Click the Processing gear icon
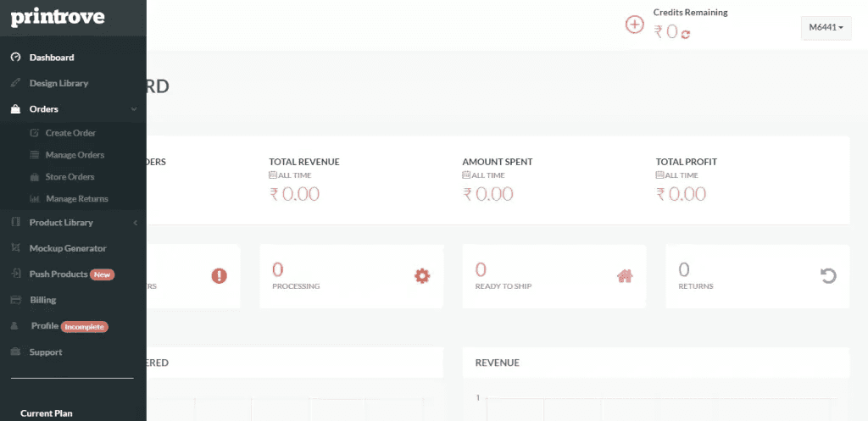The image size is (868, 421). click(x=422, y=275)
